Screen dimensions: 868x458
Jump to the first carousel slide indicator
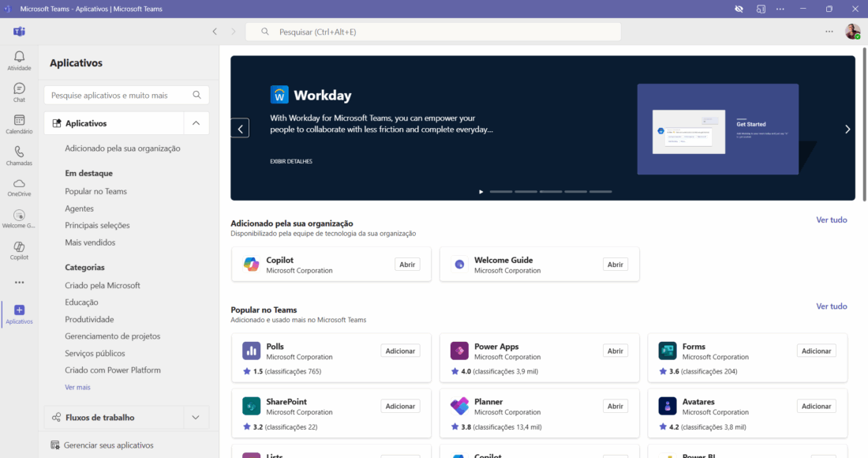click(501, 192)
